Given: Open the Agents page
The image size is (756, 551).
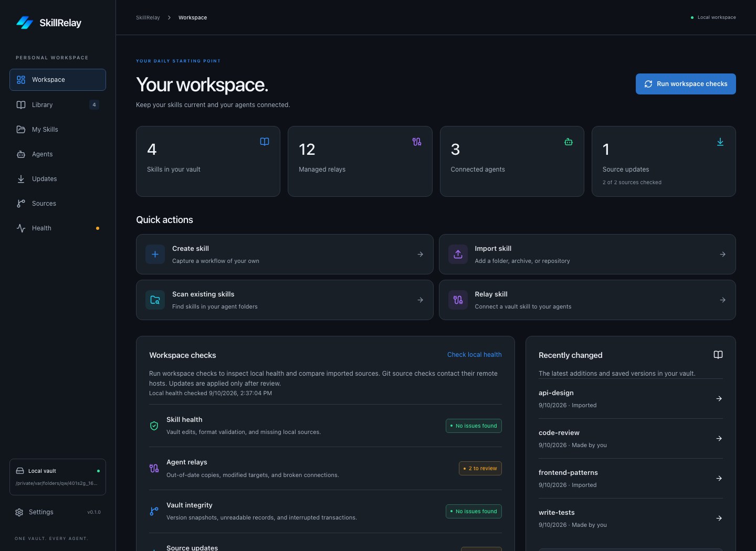Looking at the screenshot, I should coord(58,154).
